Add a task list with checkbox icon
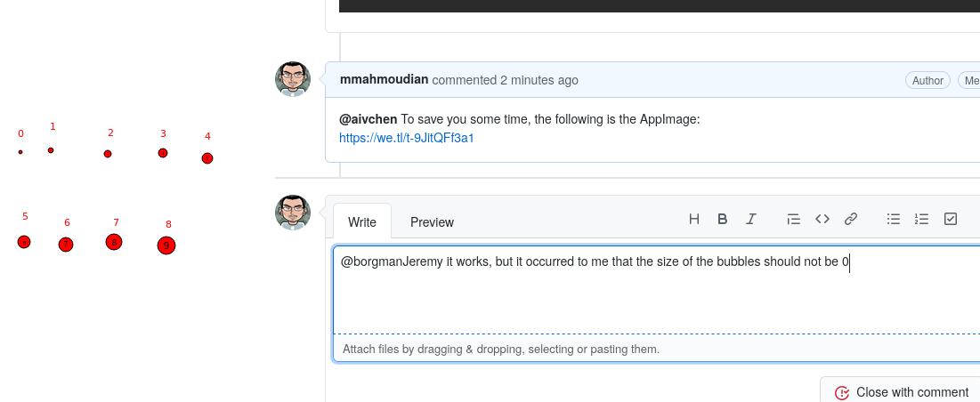Image resolution: width=980 pixels, height=402 pixels. coord(950,219)
